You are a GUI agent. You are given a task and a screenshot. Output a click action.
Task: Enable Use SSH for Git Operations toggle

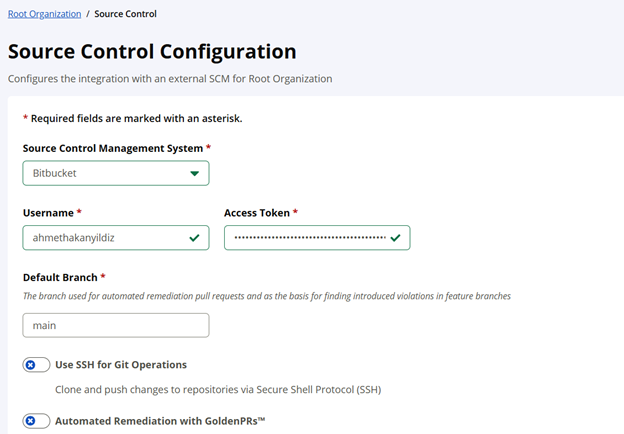tap(36, 365)
